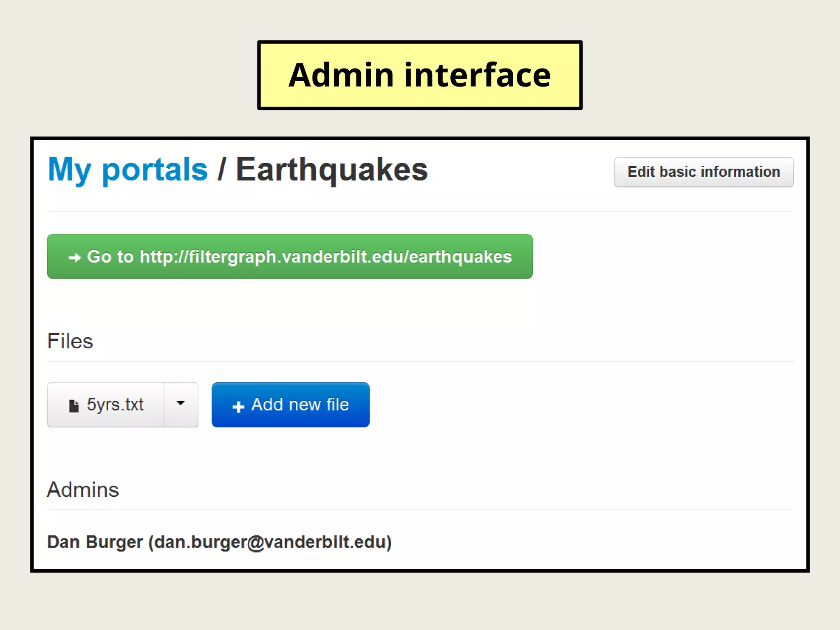Viewport: 840px width, 630px height.
Task: Select the Dan Burger admin entry
Action: [x=219, y=542]
